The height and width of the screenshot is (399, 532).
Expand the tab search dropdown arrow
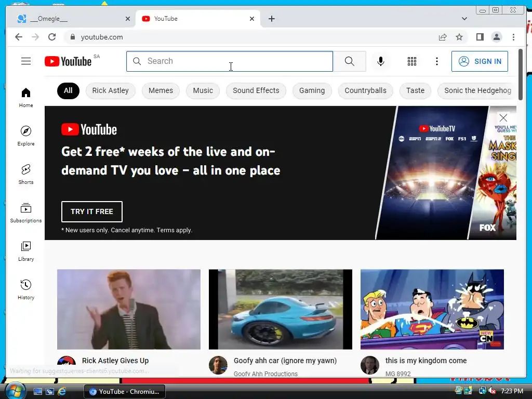tap(464, 19)
